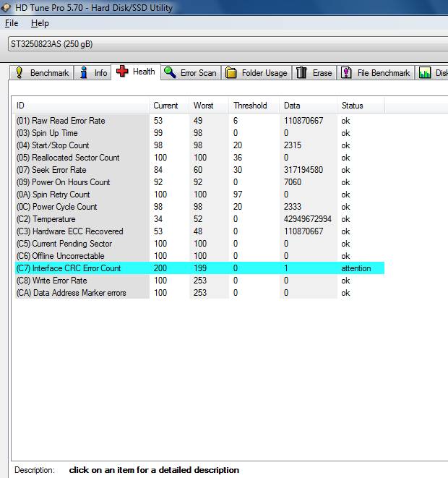Select the (C8) Write Error Rate row
The image size is (448, 478).
pos(199,281)
